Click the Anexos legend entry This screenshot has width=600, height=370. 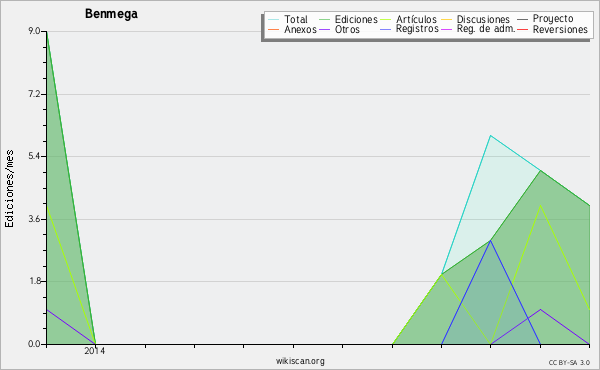300,29
